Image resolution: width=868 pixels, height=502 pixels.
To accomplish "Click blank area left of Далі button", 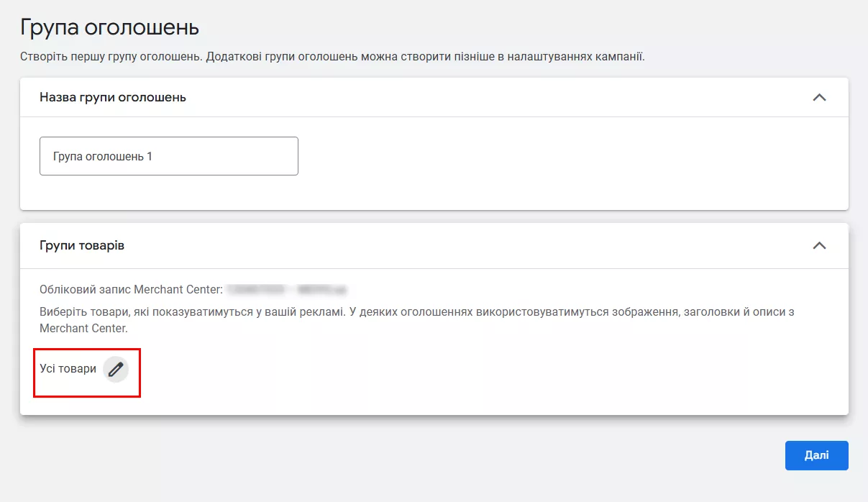I will tap(575, 455).
